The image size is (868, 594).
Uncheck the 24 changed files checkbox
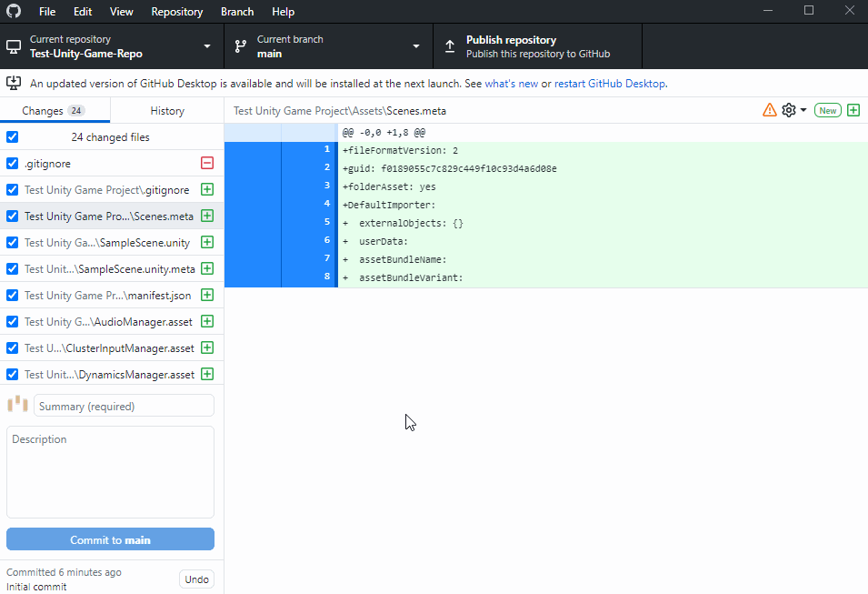(12, 137)
